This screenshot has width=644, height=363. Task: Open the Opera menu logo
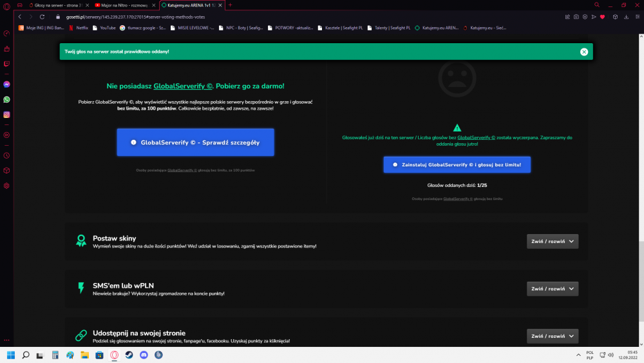click(x=6, y=6)
